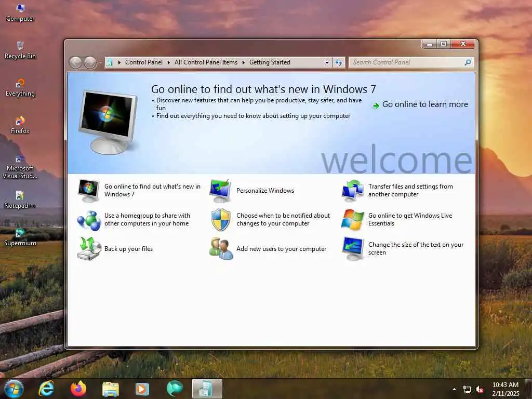Minimize the Getting Started window

point(430,44)
